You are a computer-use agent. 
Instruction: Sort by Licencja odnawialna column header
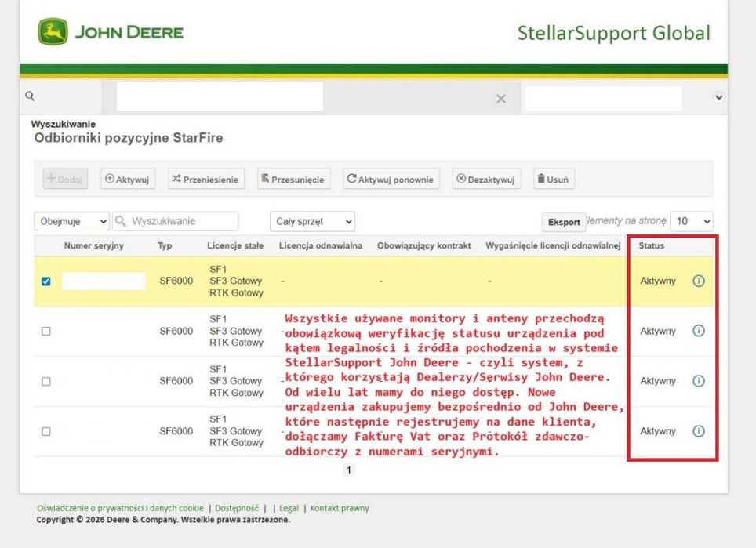point(321,246)
